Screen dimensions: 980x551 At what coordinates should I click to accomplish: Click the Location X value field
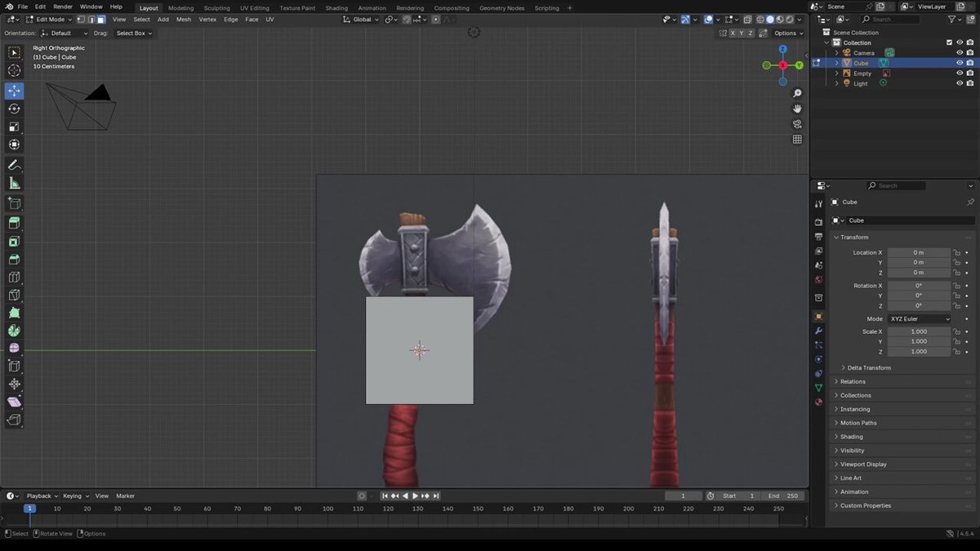(919, 253)
